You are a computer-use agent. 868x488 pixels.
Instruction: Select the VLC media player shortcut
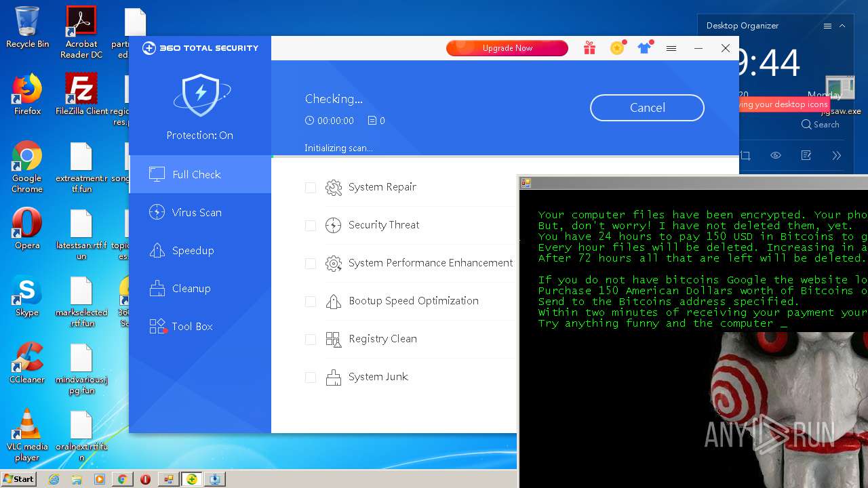click(27, 435)
